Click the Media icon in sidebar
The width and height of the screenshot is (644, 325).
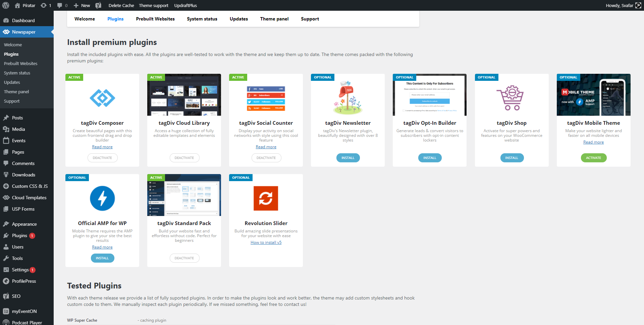pos(6,129)
